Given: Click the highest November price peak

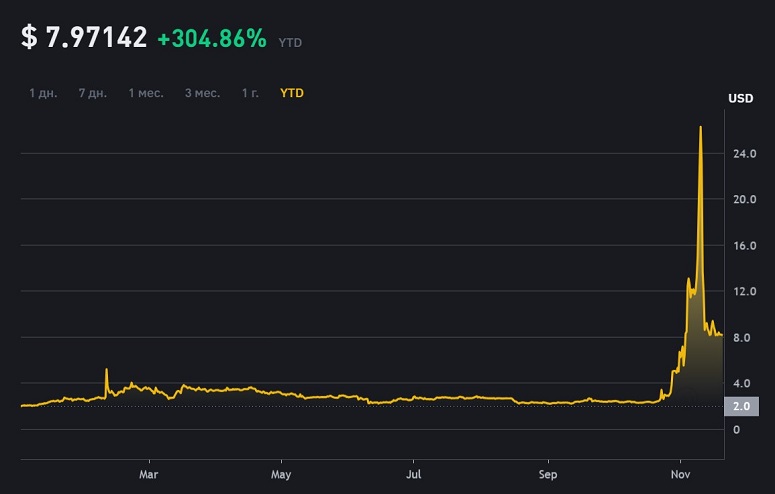Looking at the screenshot, I should pyautogui.click(x=700, y=128).
